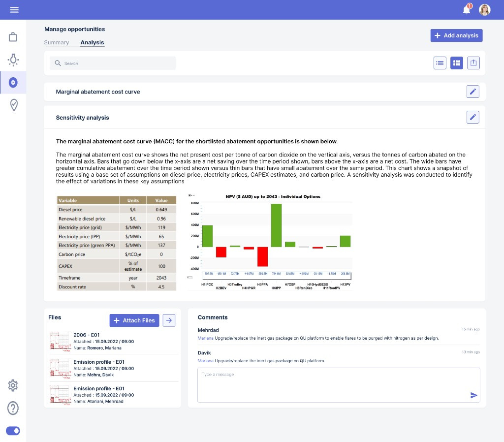Click the Discount rate table row
Screen dimensions: 504x442
click(x=116, y=287)
